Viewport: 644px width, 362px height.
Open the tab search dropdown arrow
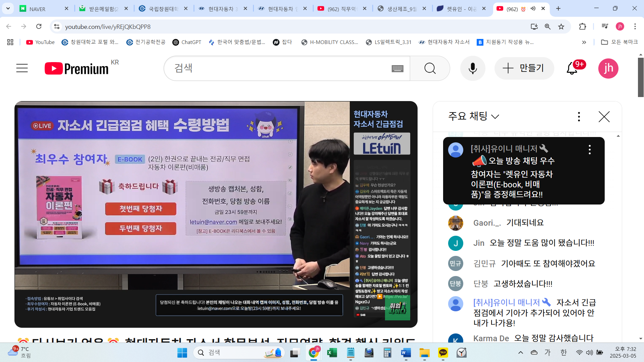pos(8,8)
